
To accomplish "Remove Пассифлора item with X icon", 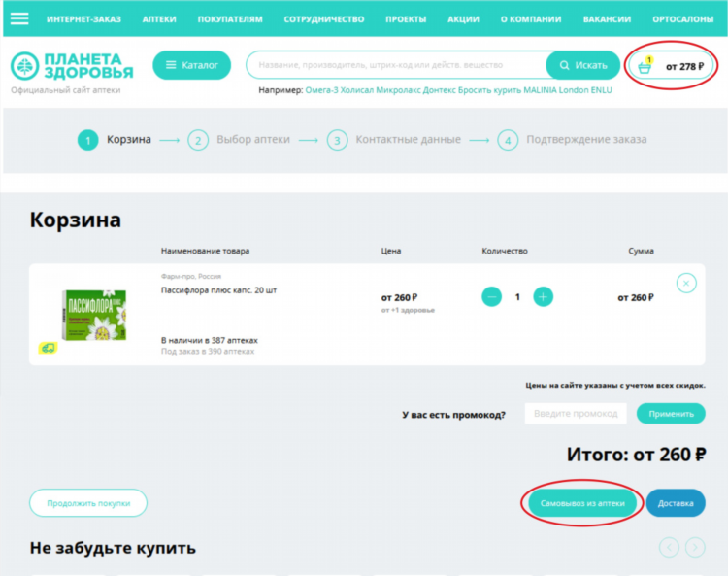I will click(x=686, y=283).
